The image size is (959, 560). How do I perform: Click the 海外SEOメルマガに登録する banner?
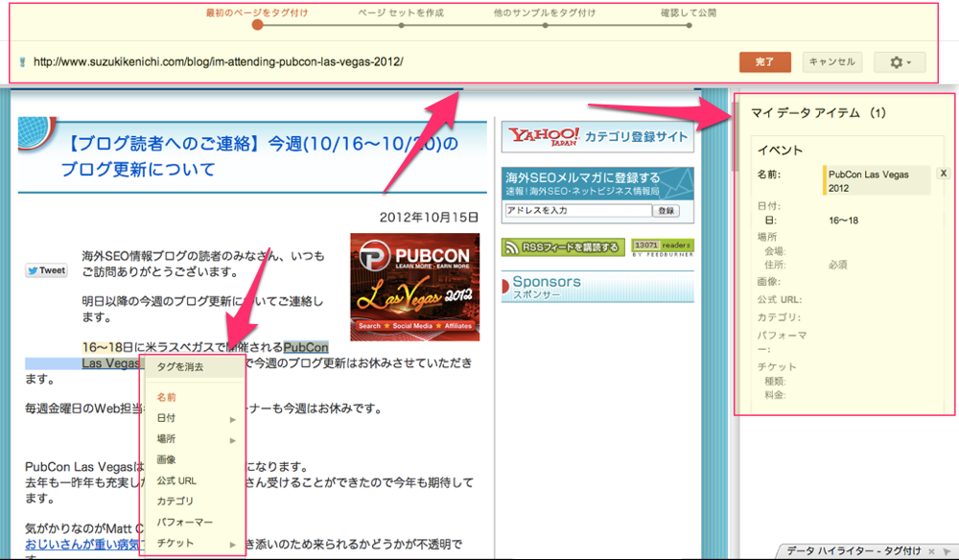click(597, 183)
